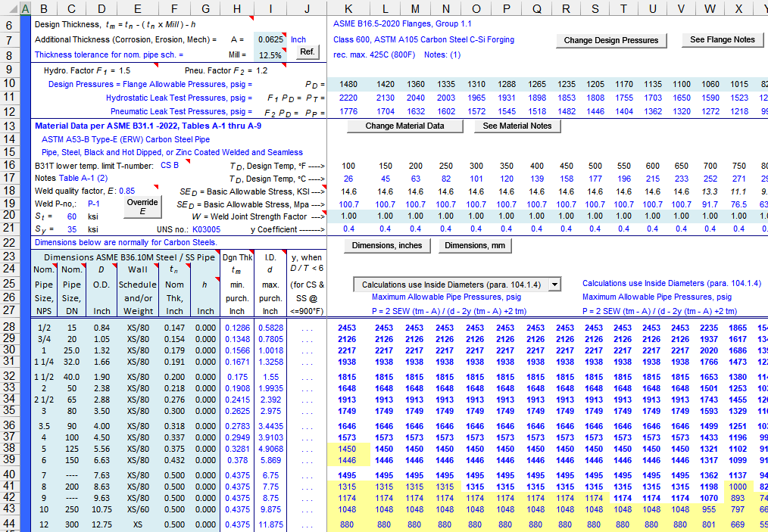Select design thickness 0.1286 cell
The image size is (768, 532).
[x=237, y=328]
